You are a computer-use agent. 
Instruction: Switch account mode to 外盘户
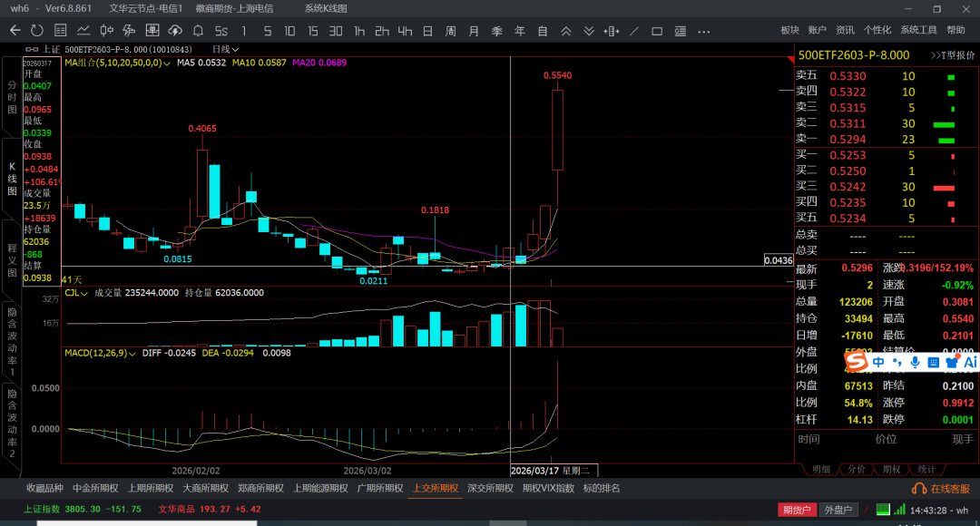coord(838,510)
